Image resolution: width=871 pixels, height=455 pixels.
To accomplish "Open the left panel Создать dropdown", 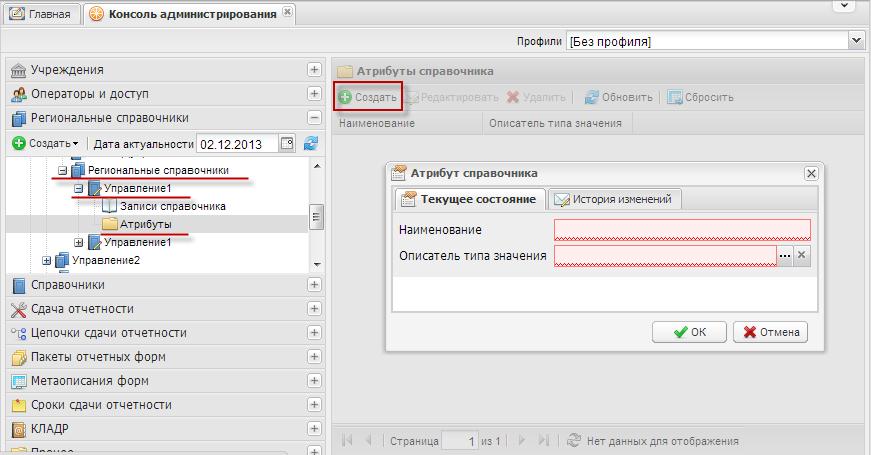I will click(x=46, y=143).
